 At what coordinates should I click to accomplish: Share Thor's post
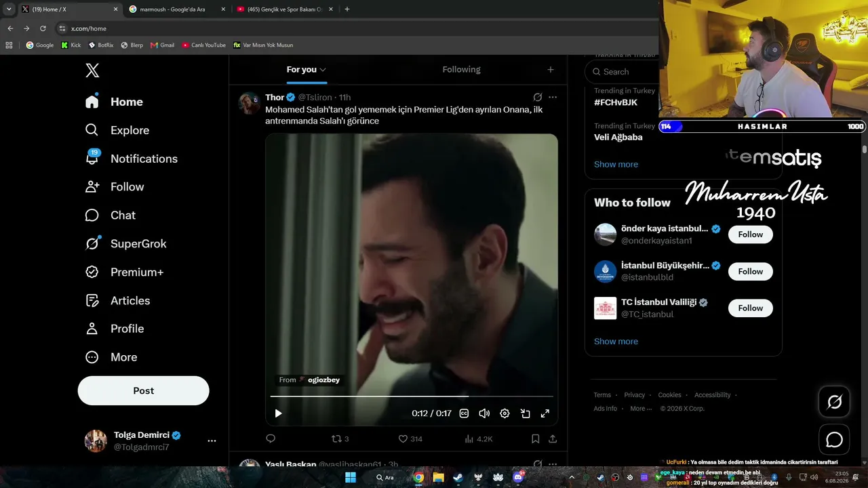pyautogui.click(x=553, y=439)
